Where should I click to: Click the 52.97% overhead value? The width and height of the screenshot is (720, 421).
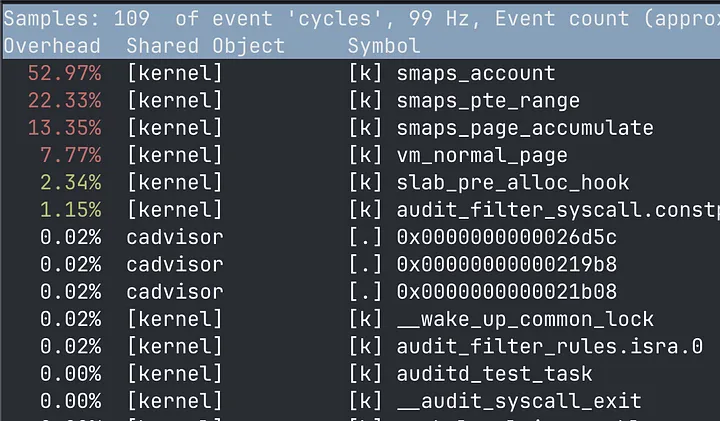pyautogui.click(x=64, y=73)
